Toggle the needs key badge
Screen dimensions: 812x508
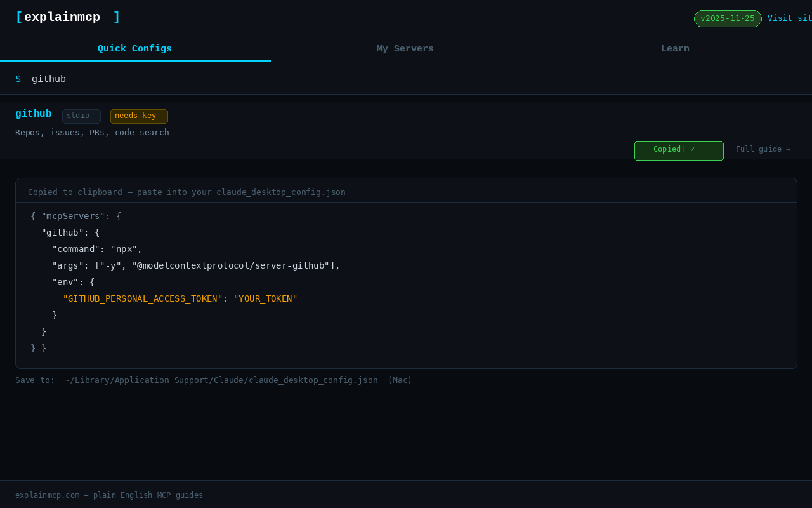[139, 116]
